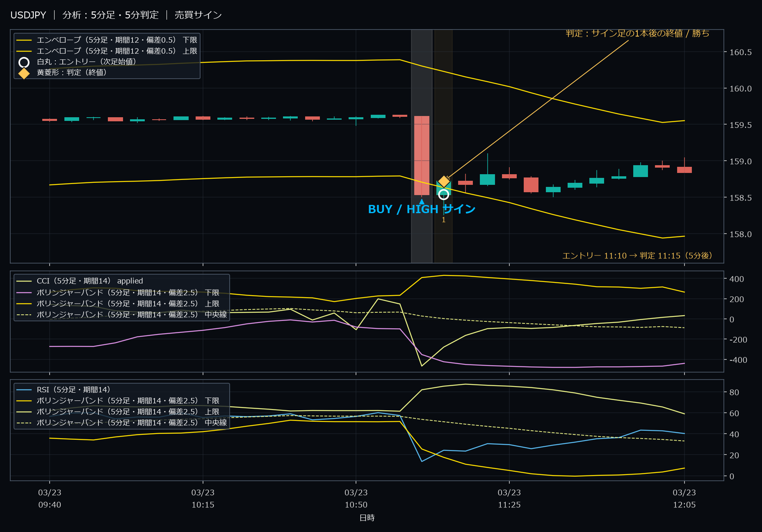Click the white circle entry marker on the candlestick chart
This screenshot has height=532, width=762.
[443, 194]
